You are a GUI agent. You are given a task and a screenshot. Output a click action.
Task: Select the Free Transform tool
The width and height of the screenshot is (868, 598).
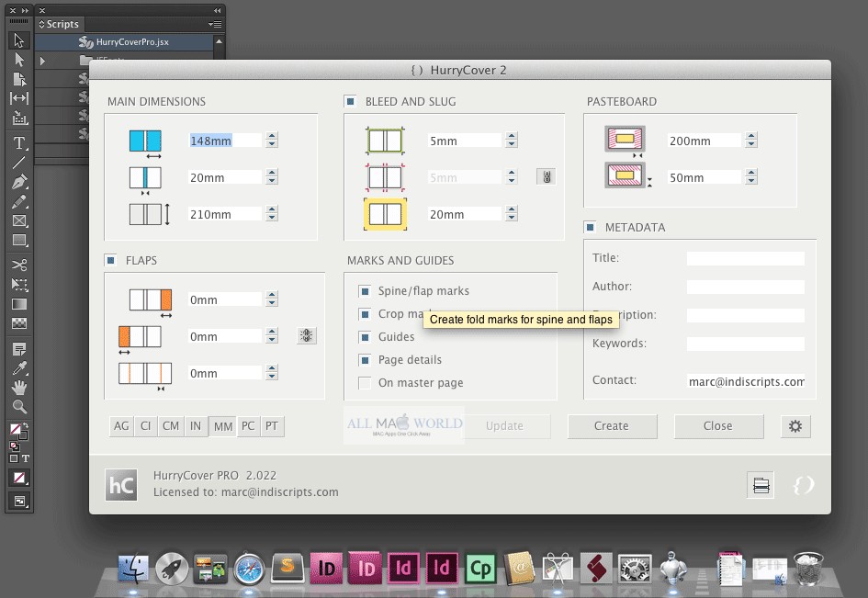tap(18, 285)
